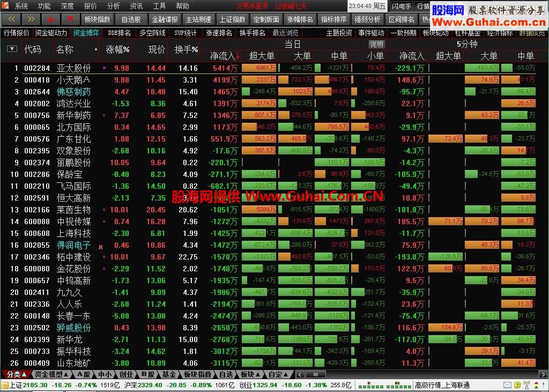The width and height of the screenshot is (549, 392).
Task: Select the 亚太股份 stock row name
Action: coord(73,68)
